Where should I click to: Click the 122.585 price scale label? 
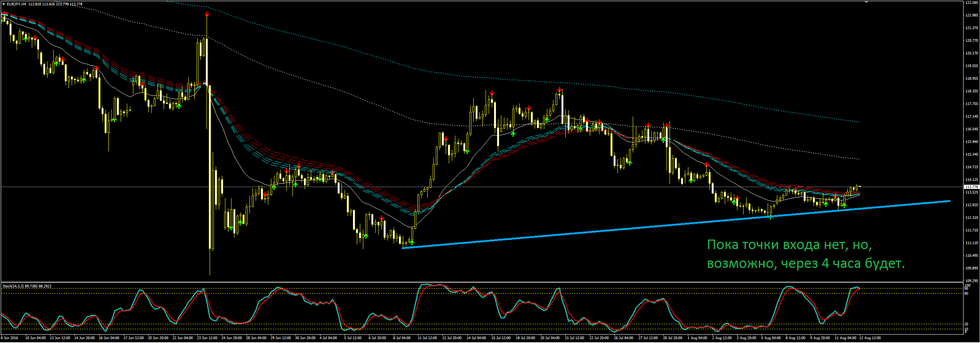click(972, 2)
